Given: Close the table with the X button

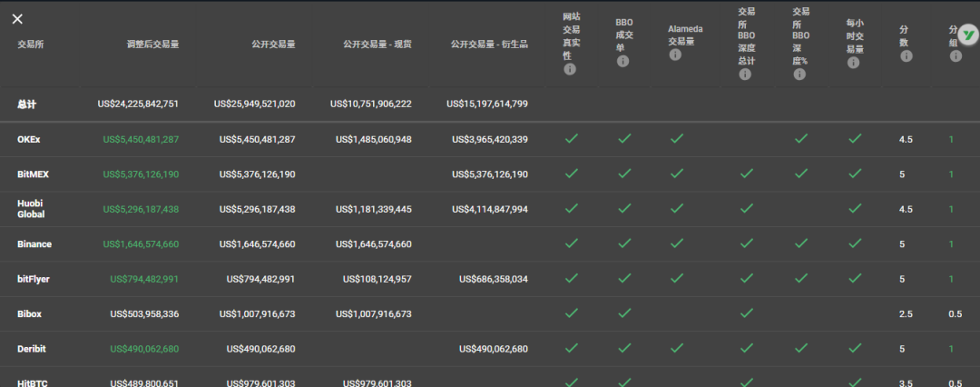Looking at the screenshot, I should pos(17,19).
